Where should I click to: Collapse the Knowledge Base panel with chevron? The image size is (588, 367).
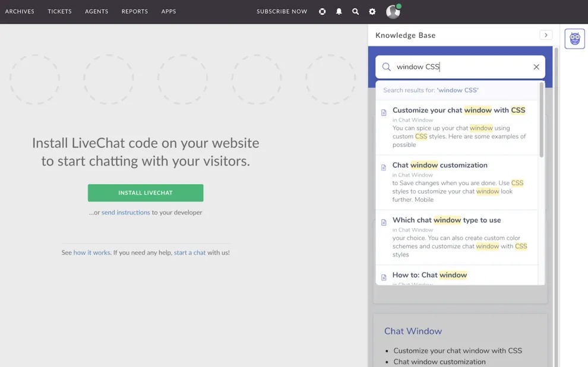click(545, 35)
